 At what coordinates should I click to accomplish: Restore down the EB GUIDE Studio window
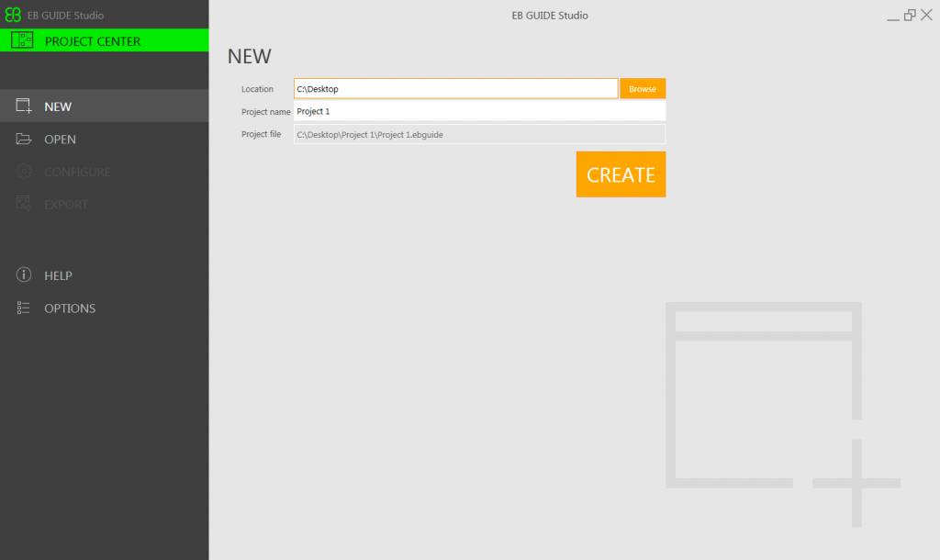(910, 15)
